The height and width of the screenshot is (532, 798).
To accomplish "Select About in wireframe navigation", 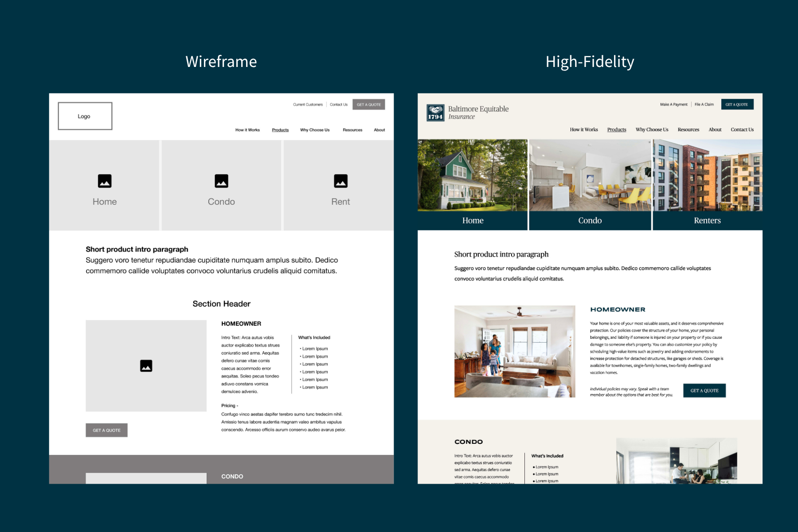I will [x=379, y=130].
